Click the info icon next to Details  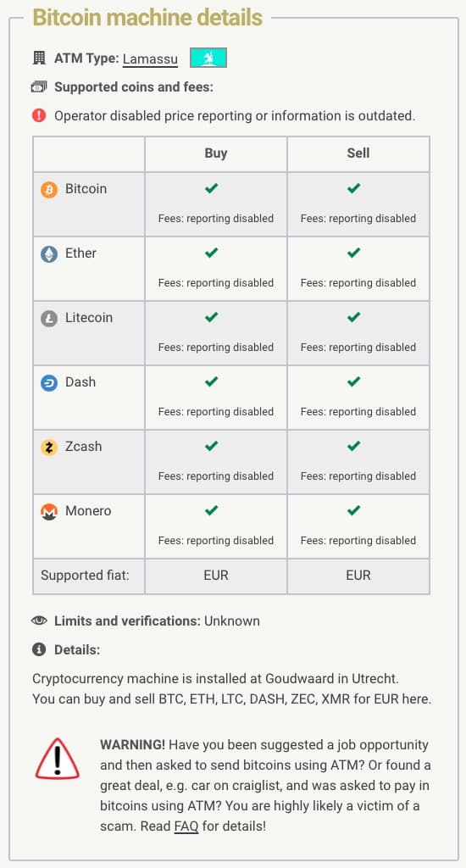39,650
